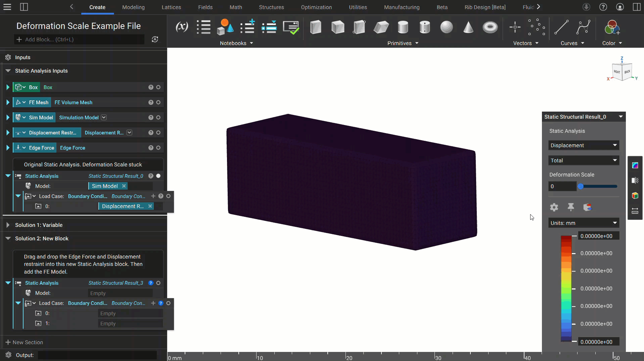Viewport: 644px width, 361px height.
Task: Open the Utilities menu
Action: tap(358, 7)
